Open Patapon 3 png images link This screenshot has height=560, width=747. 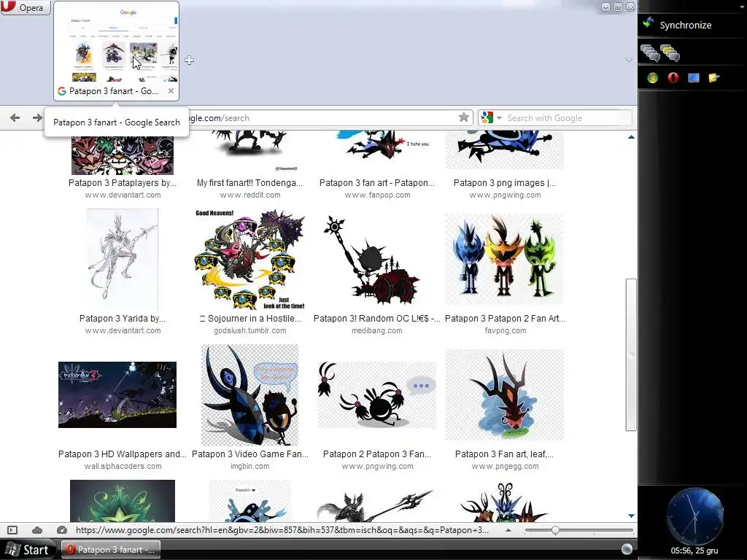click(x=505, y=183)
